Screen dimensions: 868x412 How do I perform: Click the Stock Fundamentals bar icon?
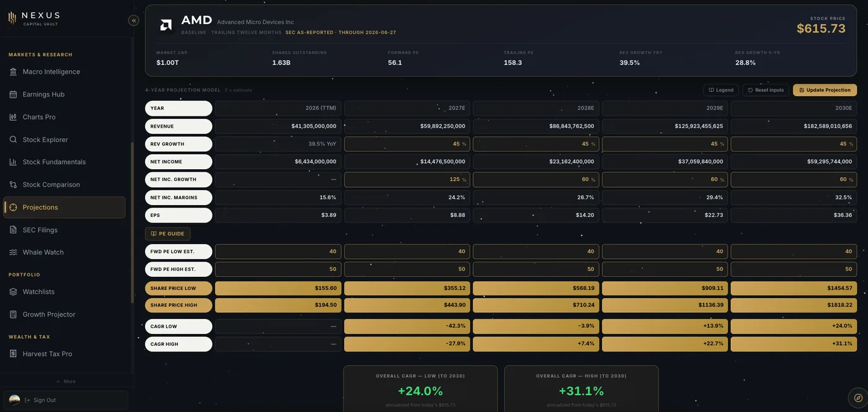(13, 162)
